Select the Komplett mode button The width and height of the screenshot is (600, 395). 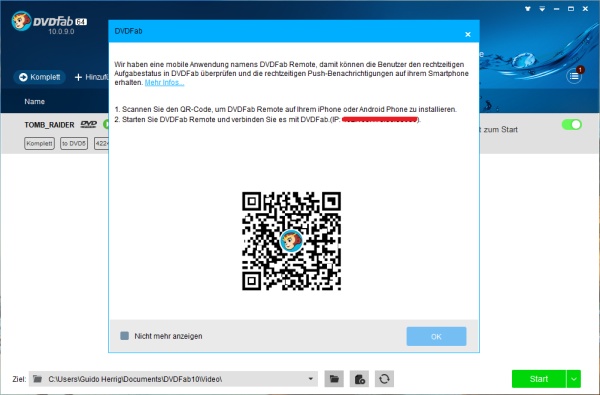pos(39,77)
